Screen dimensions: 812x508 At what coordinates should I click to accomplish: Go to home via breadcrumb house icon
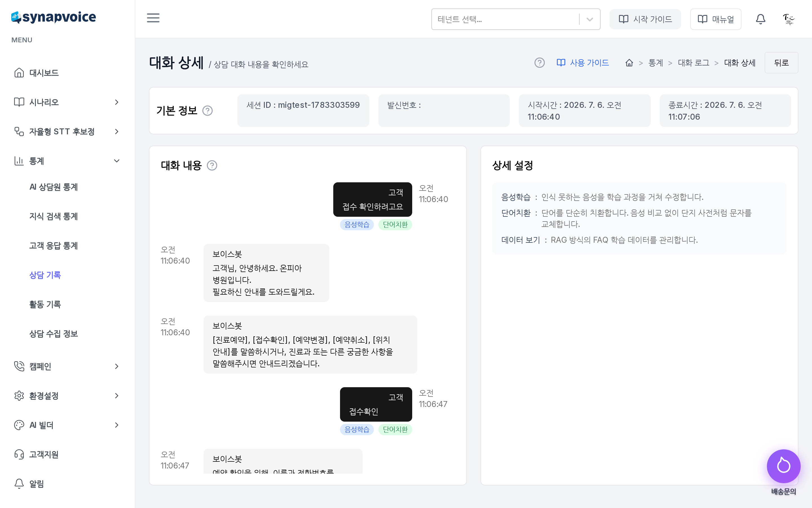[x=629, y=63]
